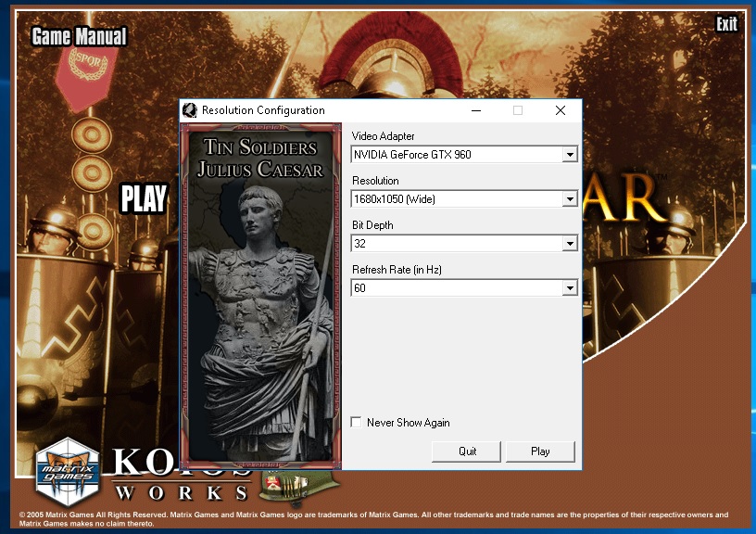
Task: Click Exit in the launcher window
Action: point(726,23)
